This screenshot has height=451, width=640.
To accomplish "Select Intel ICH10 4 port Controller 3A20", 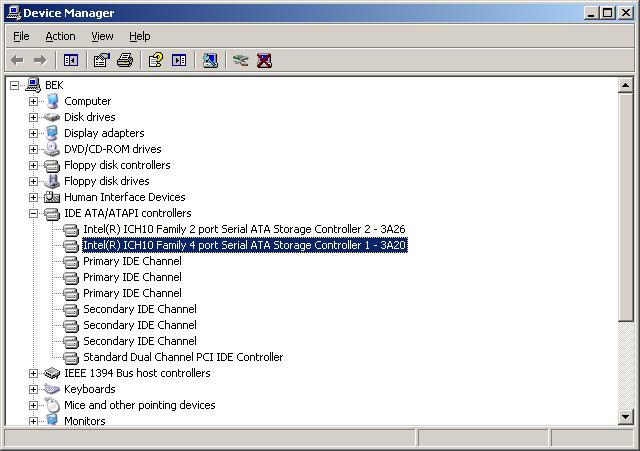I will 245,245.
